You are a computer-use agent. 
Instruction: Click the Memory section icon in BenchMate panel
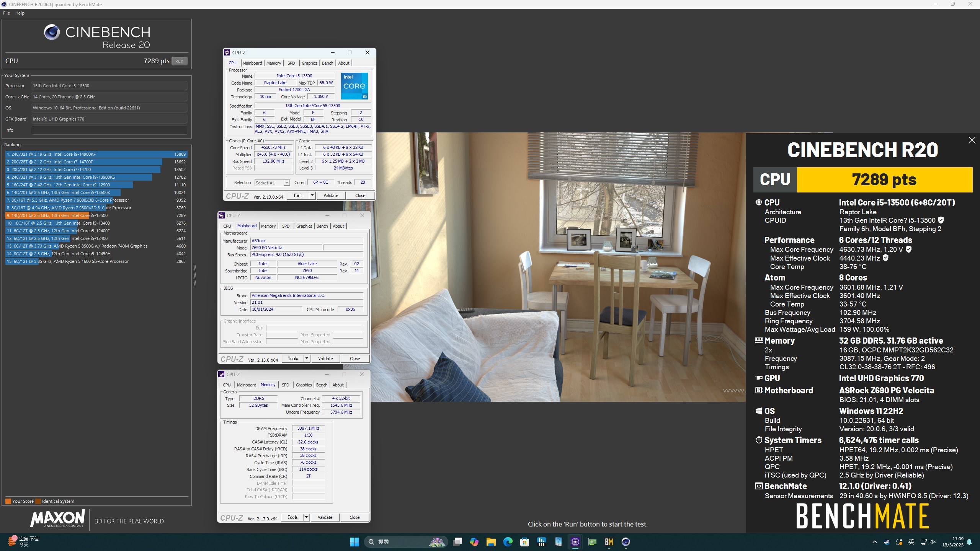point(758,340)
